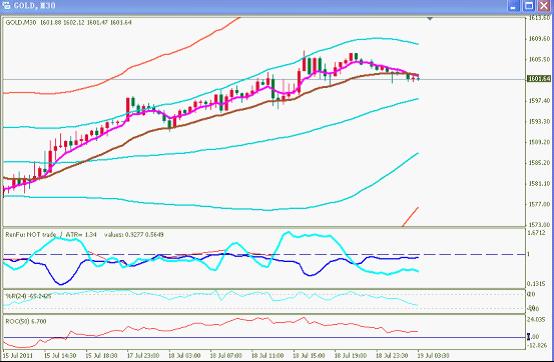Close the GOLD,M30 chart window

pyautogui.click(x=544, y=6)
